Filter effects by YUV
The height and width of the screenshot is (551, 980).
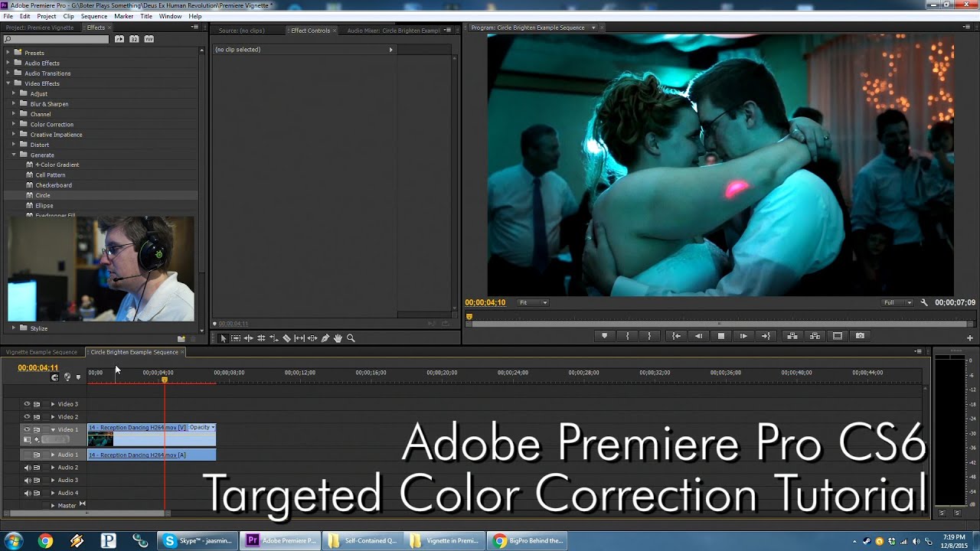[149, 39]
